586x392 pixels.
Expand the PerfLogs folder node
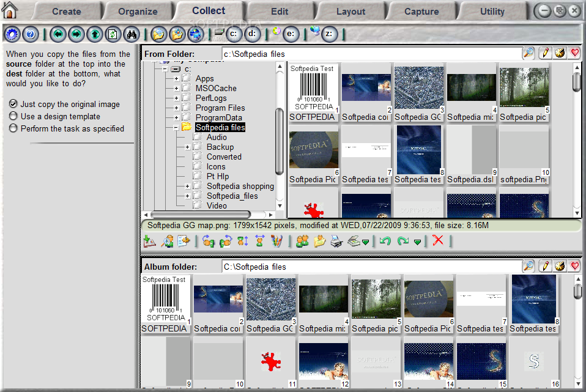[x=176, y=98]
